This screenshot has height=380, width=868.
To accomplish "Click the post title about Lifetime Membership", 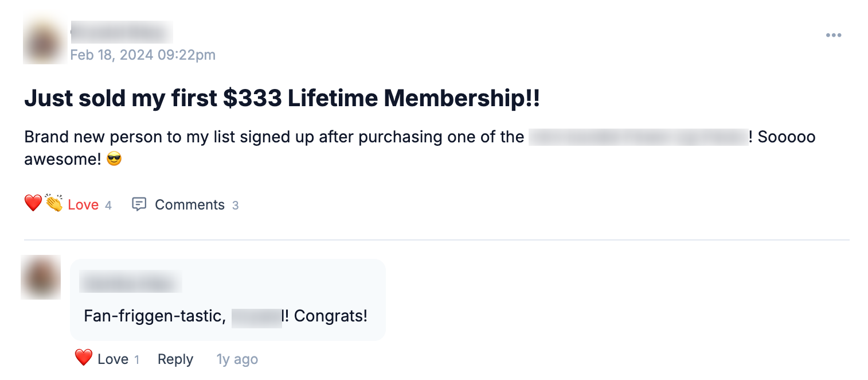I will (281, 99).
